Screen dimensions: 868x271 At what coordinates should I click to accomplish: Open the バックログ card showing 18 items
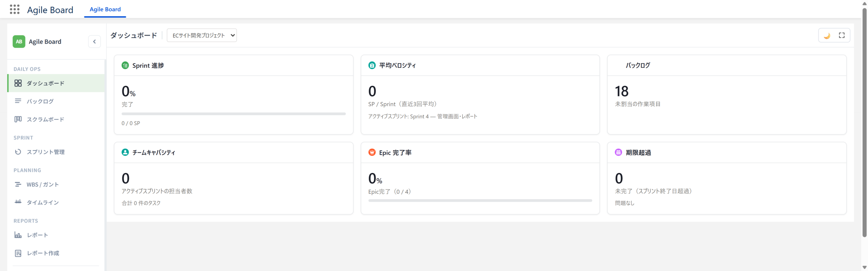click(727, 95)
